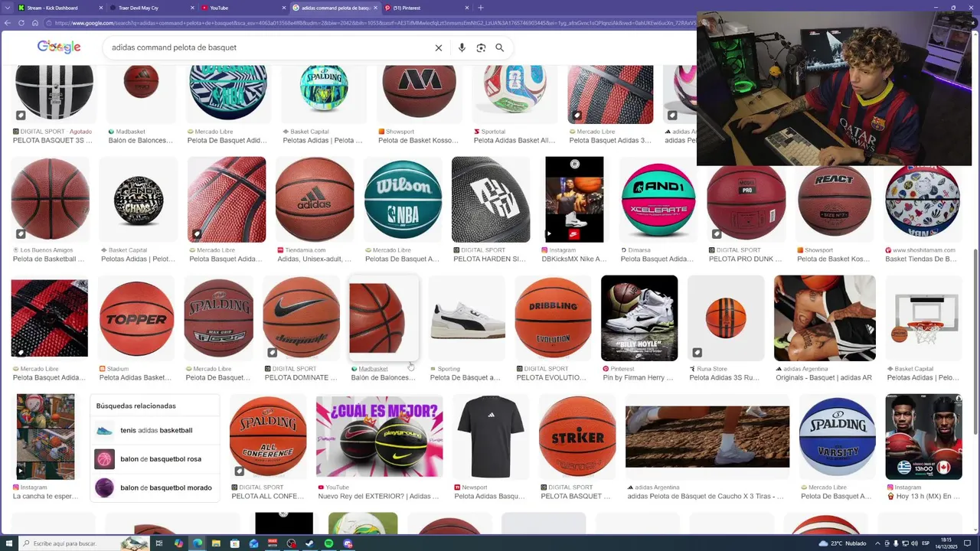Open the Puma white sneaker image
The image size is (980, 551).
pos(467,318)
